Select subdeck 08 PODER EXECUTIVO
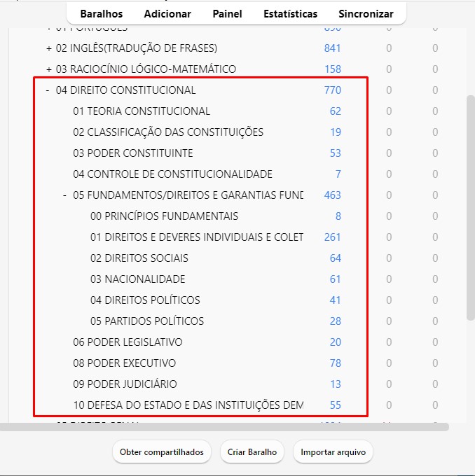 pyautogui.click(x=125, y=363)
